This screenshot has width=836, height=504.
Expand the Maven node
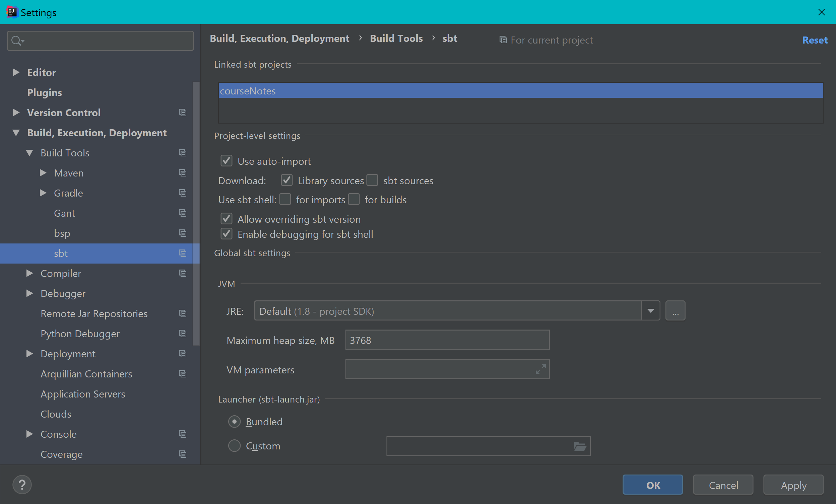[43, 173]
